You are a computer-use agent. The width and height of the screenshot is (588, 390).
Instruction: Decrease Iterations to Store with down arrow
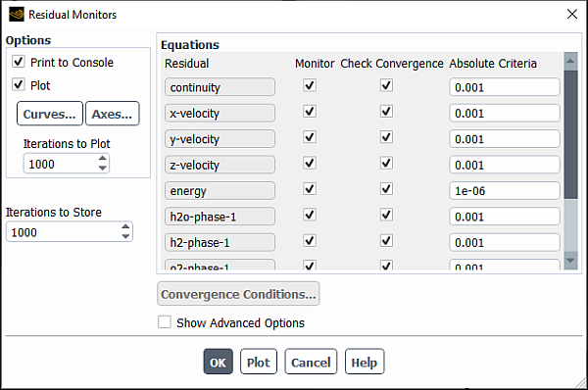click(125, 236)
